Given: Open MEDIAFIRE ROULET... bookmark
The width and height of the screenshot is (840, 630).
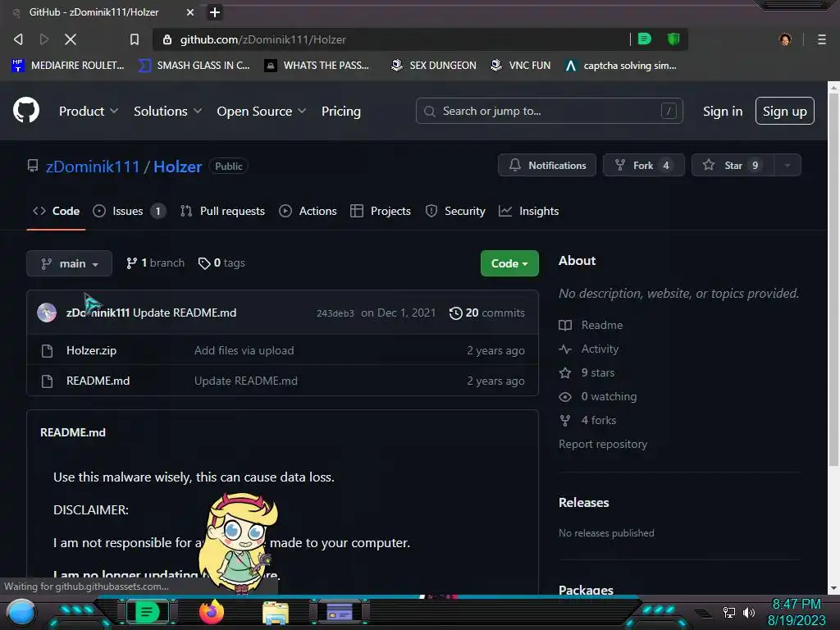Looking at the screenshot, I should pyautogui.click(x=67, y=66).
